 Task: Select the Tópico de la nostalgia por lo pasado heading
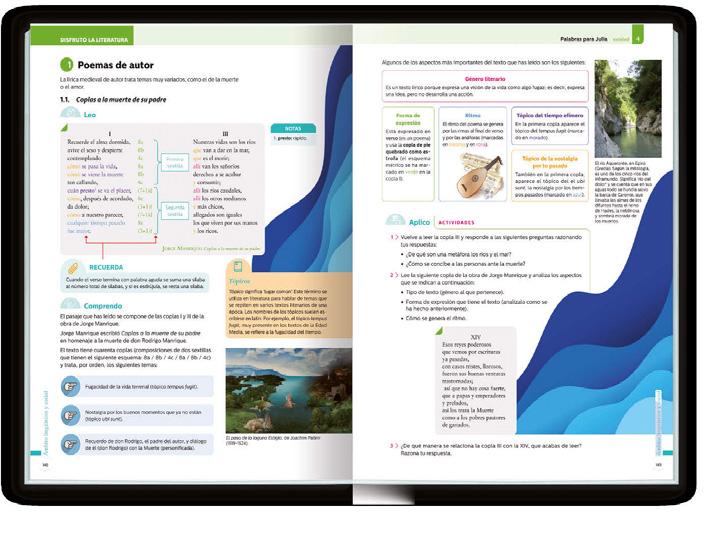(549, 162)
